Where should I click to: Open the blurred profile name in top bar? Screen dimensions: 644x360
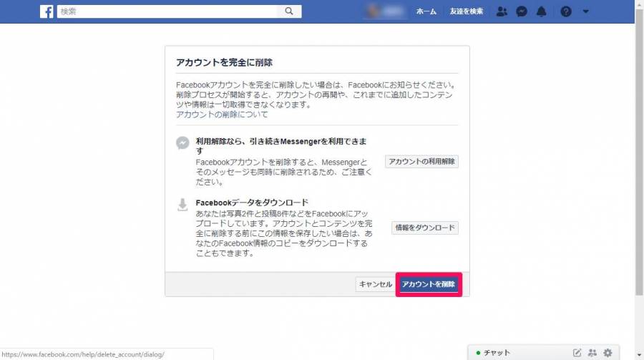385,11
